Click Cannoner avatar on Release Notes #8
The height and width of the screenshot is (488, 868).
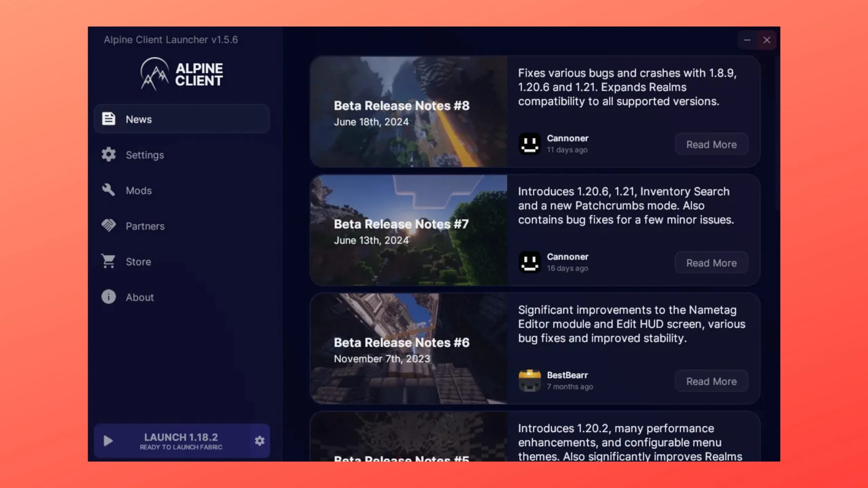pyautogui.click(x=530, y=144)
